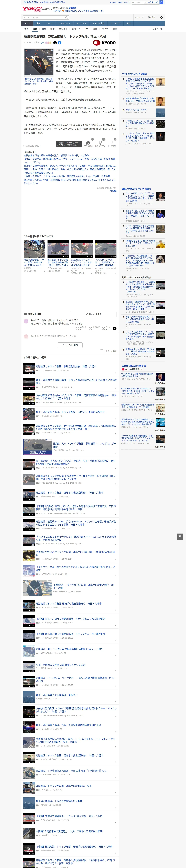Share article on Facebook icon

click(60, 43)
